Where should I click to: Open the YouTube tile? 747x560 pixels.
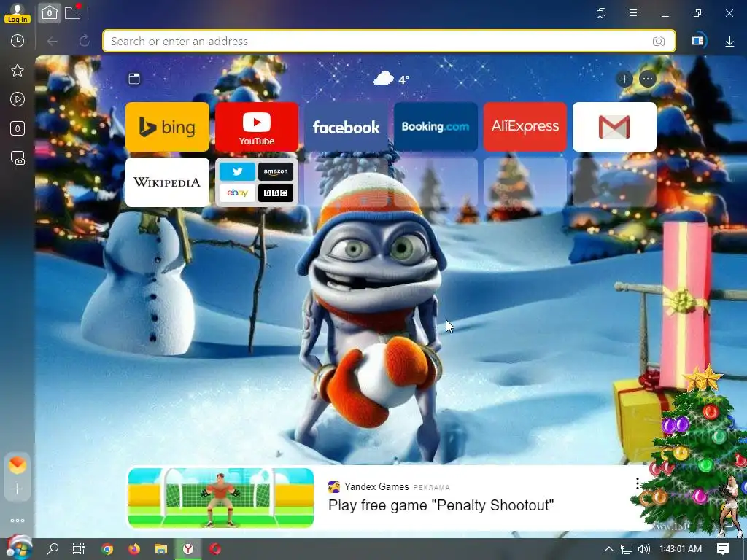[257, 127]
